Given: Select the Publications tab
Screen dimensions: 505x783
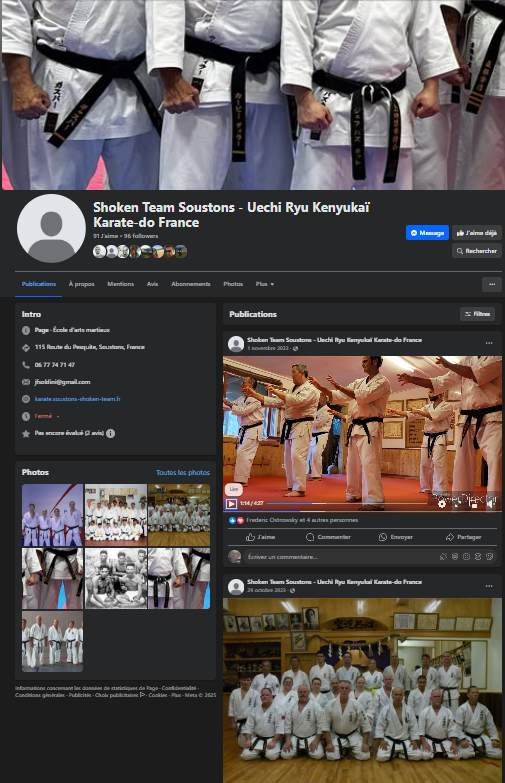Looking at the screenshot, I should (38, 284).
